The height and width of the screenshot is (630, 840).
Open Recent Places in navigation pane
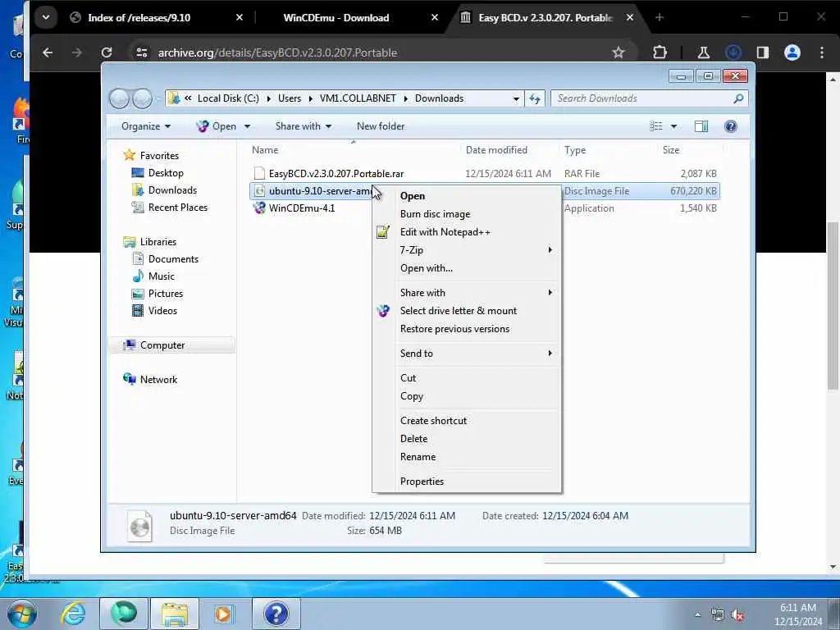click(x=178, y=208)
